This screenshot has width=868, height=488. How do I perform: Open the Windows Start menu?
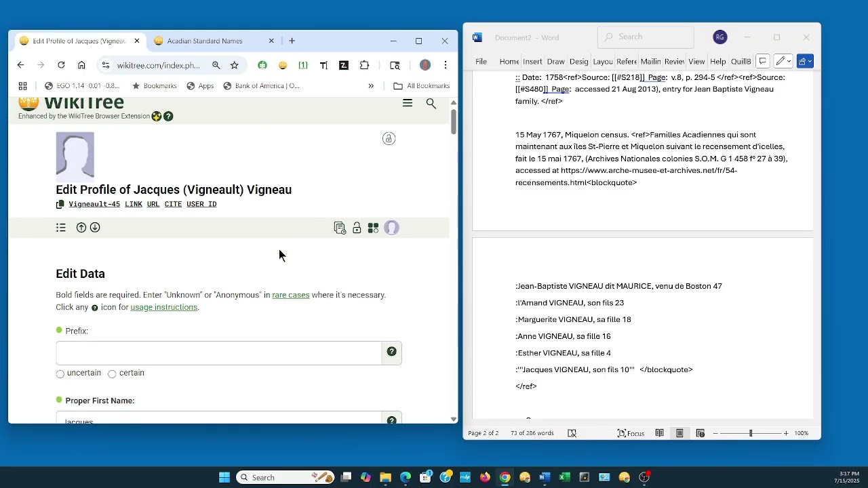pyautogui.click(x=224, y=477)
